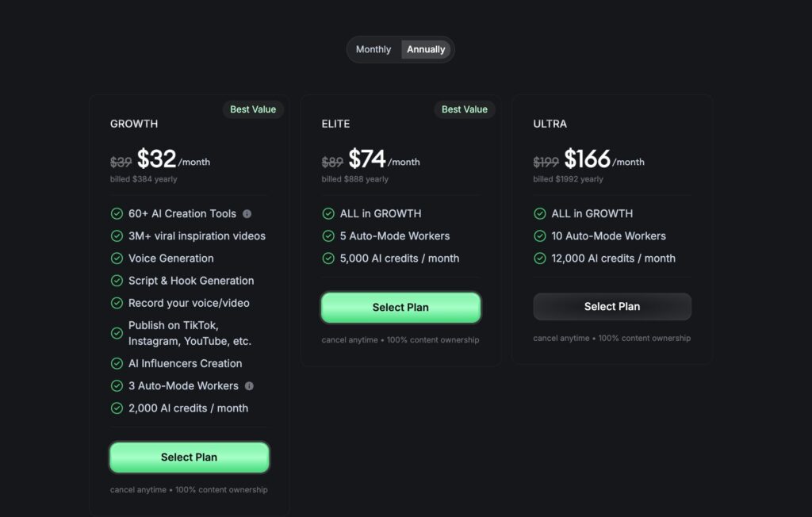Click Select Plan on the Elite plan
Viewport: 812px width, 517px height.
[400, 307]
